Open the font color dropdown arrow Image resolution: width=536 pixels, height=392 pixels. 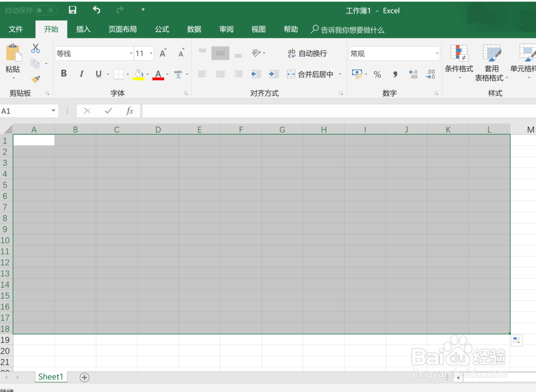click(167, 74)
